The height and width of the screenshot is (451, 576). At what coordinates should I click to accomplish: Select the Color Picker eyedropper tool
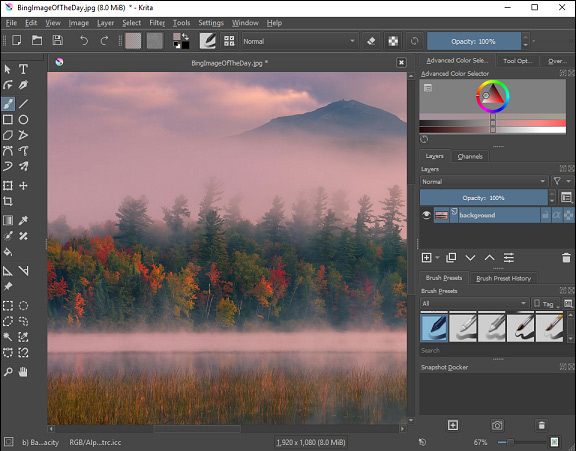[23, 220]
